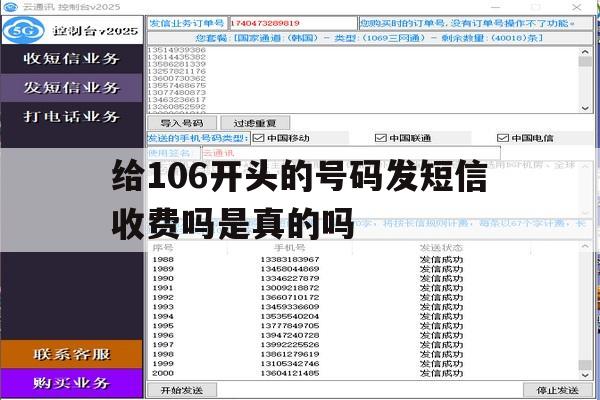The width and height of the screenshot is (600, 400).
Task: Select phone number 13009218872
Action: click(x=290, y=288)
